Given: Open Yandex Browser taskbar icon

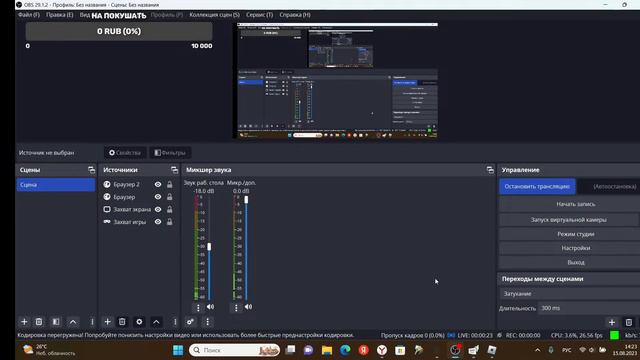Looking at the screenshot, I should (382, 350).
